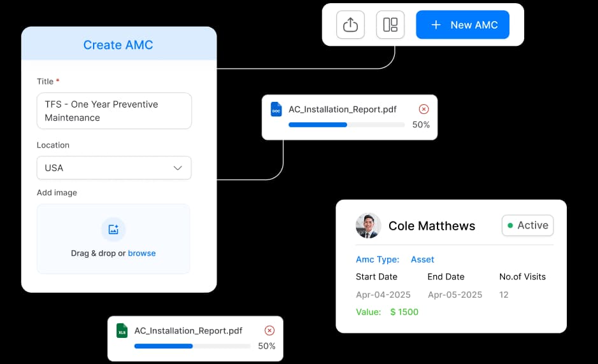Click the Asset AMC type value
Screen dimensions: 598x364
click(422, 260)
